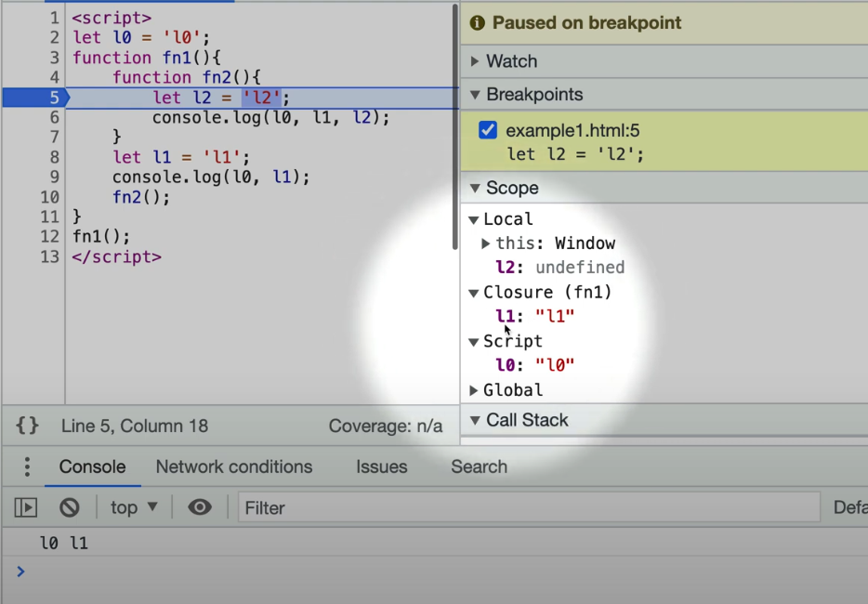Open the top context dropdown
868x604 pixels.
[134, 507]
